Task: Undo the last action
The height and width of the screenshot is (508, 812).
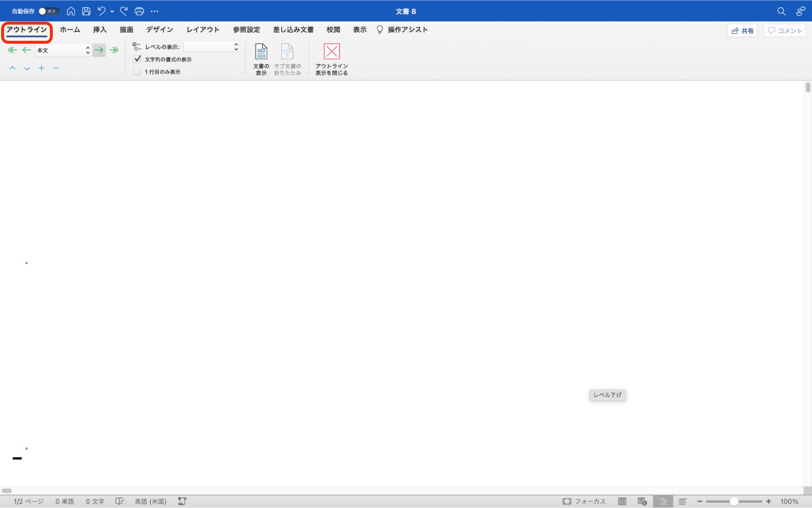Action: [102, 11]
